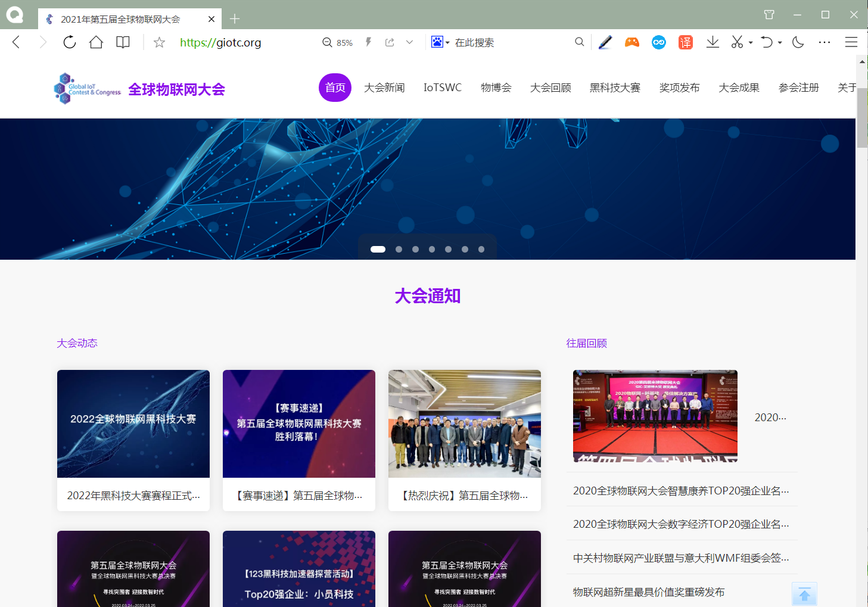868x607 pixels.
Task: Reload the page with the refresh icon
Action: pyautogui.click(x=70, y=42)
